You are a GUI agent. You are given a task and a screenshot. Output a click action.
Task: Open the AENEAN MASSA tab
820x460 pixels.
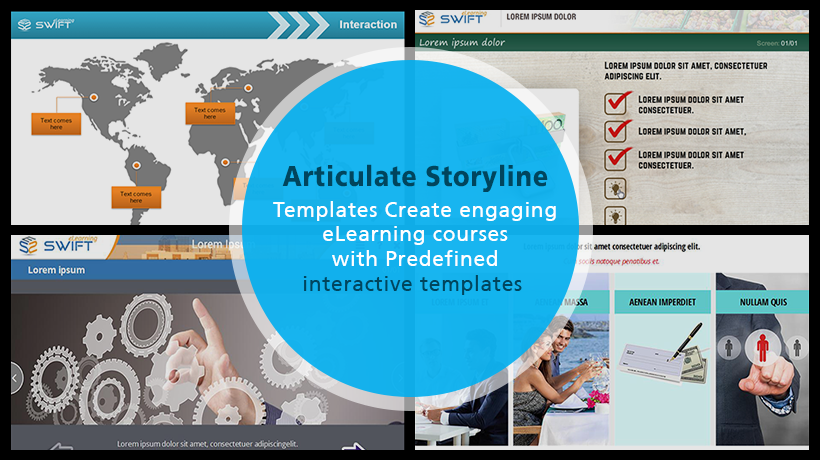click(x=561, y=302)
